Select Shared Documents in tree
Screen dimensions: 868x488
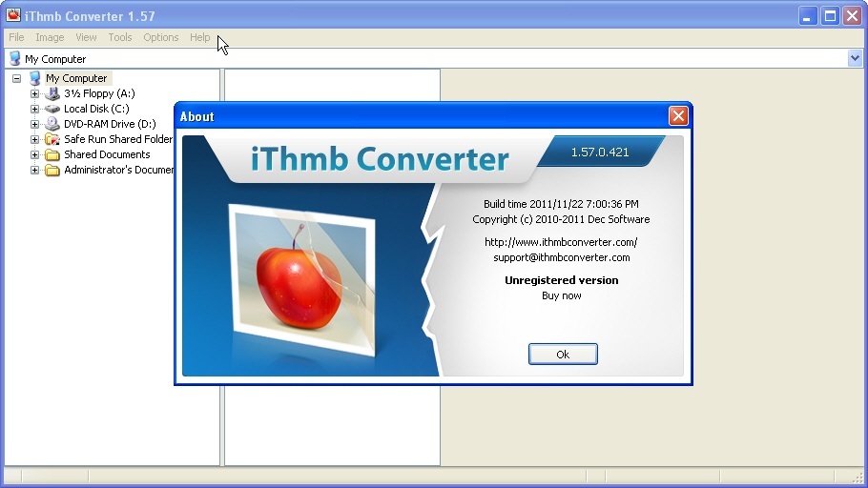(x=107, y=154)
